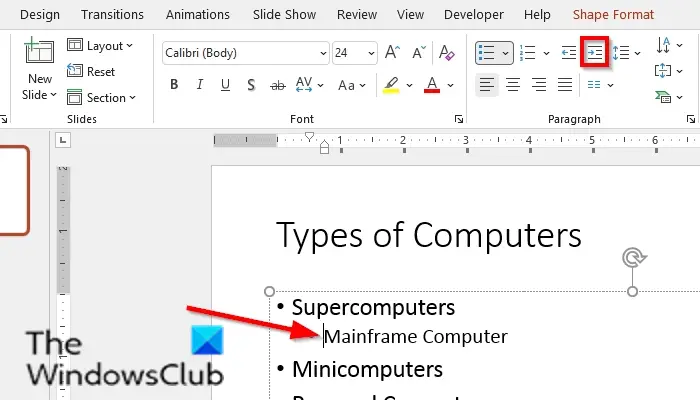Click the rotation handle of the text box
The height and width of the screenshot is (400, 700).
click(x=633, y=258)
